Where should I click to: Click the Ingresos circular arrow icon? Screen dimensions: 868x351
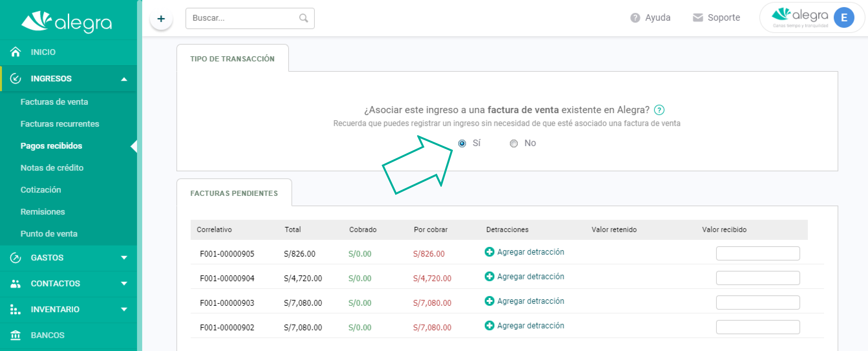click(x=16, y=79)
